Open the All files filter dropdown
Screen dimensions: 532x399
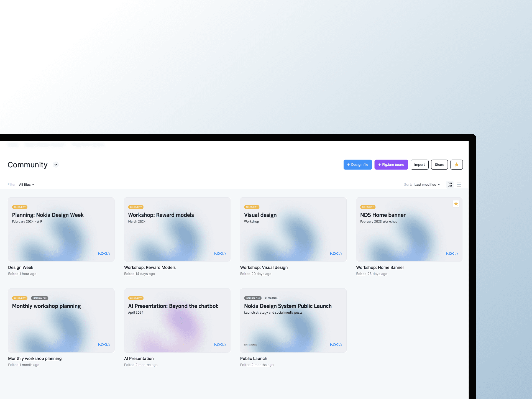tap(26, 185)
